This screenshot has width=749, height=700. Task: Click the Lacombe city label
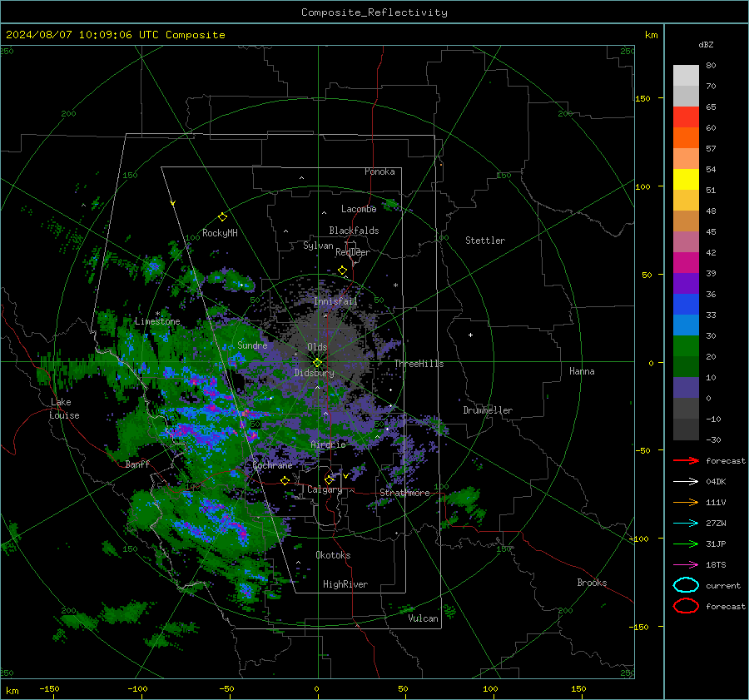(x=359, y=209)
